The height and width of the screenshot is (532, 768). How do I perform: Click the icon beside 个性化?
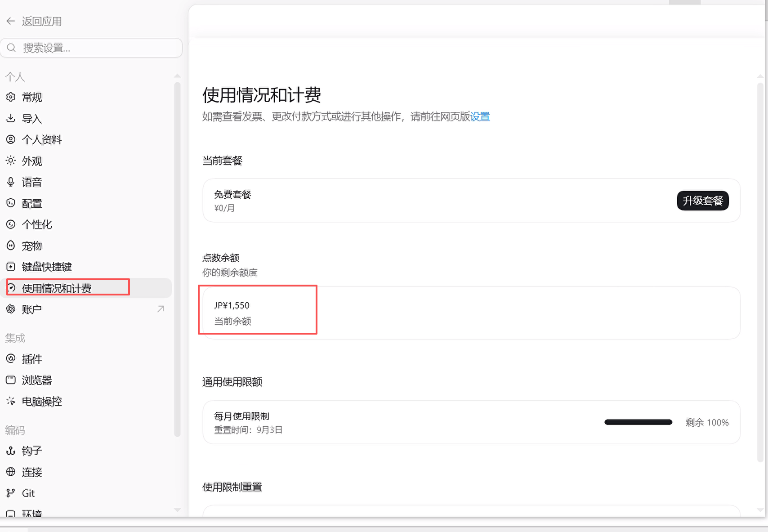click(11, 224)
